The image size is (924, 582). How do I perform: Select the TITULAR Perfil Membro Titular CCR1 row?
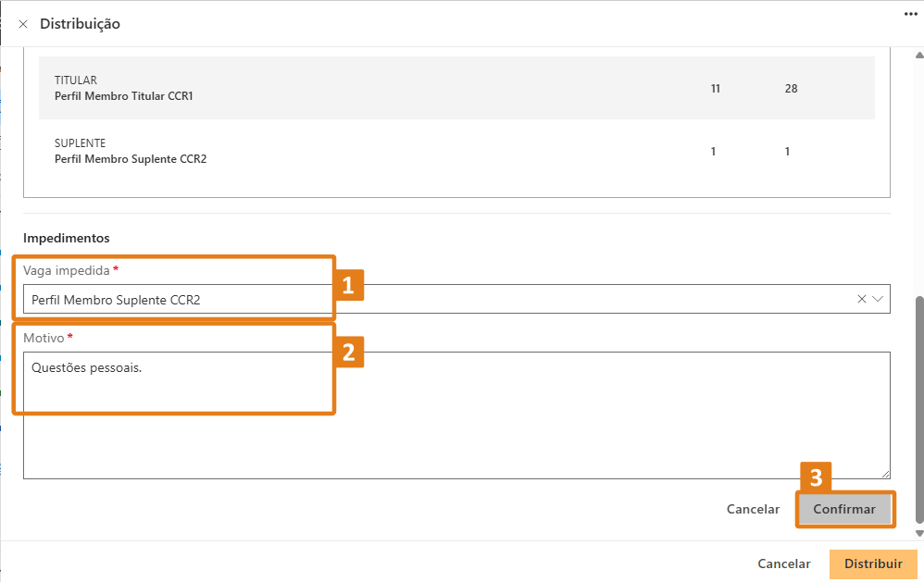pyautogui.click(x=456, y=88)
